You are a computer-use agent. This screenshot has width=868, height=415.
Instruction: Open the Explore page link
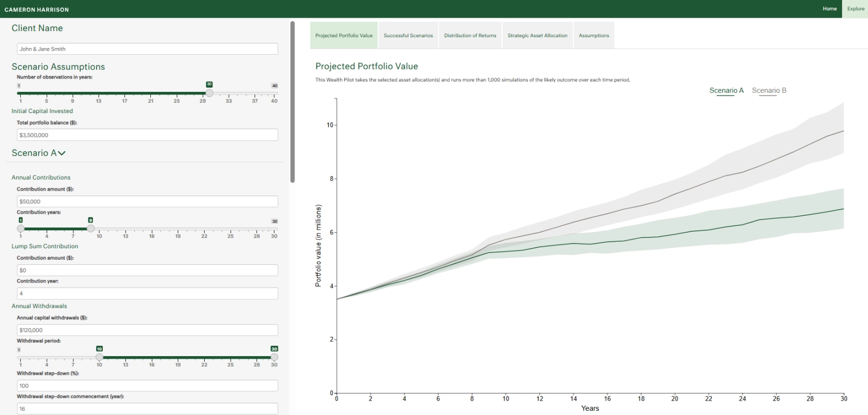point(856,9)
